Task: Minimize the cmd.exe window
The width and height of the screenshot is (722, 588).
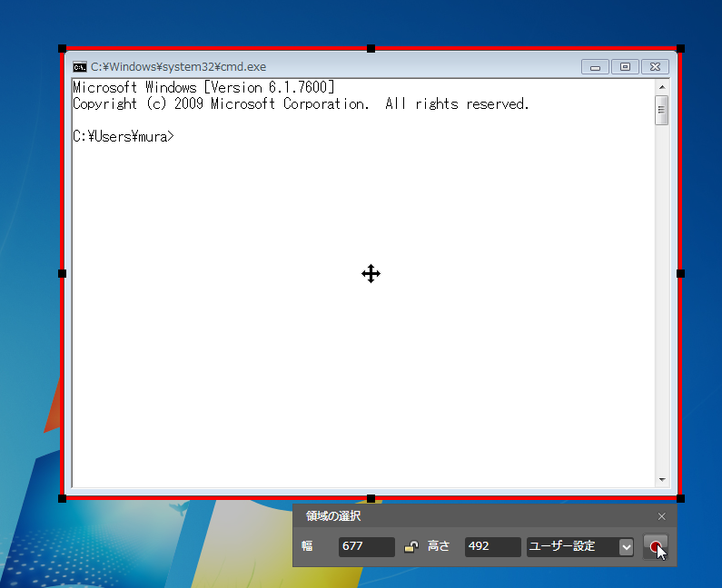Action: (595, 67)
